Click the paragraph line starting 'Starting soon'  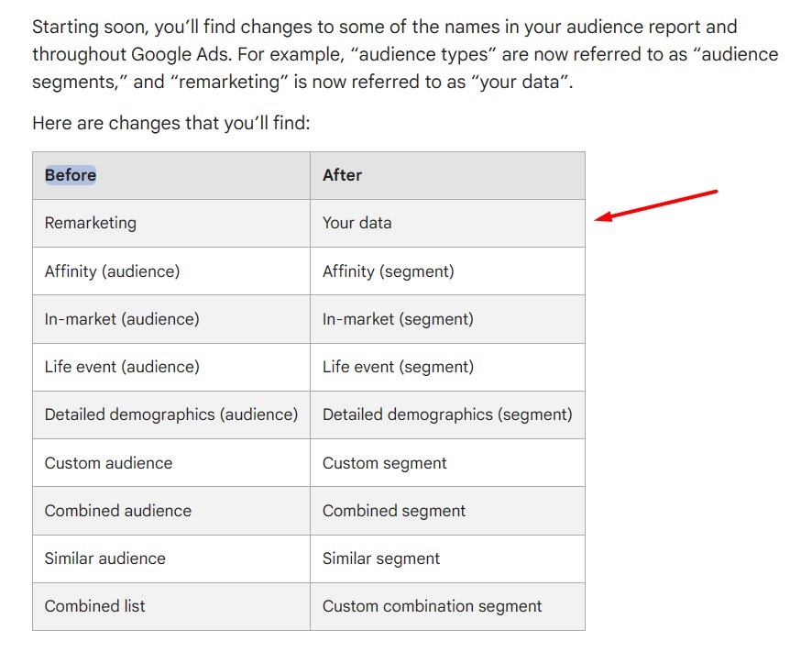pyautogui.click(x=384, y=27)
